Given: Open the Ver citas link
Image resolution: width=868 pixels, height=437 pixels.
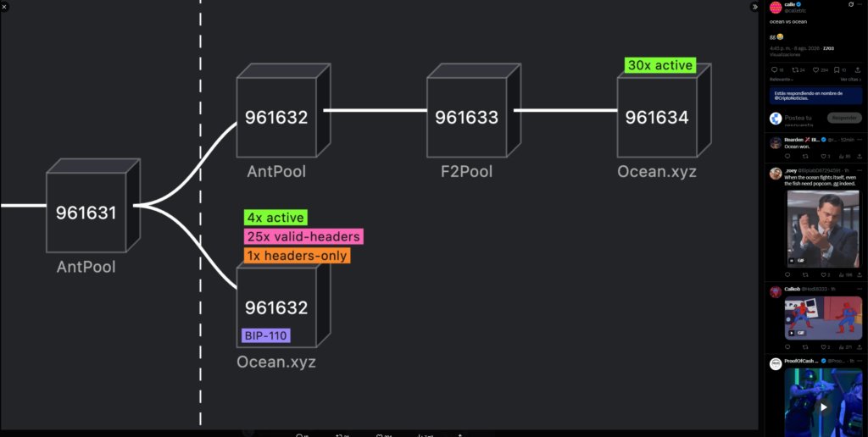Looking at the screenshot, I should click(850, 80).
